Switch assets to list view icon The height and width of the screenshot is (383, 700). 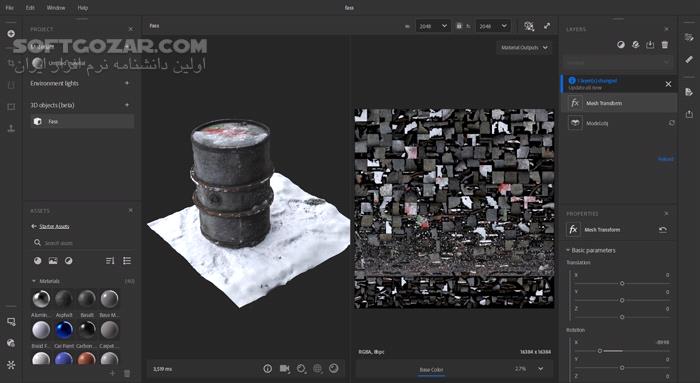click(x=127, y=261)
